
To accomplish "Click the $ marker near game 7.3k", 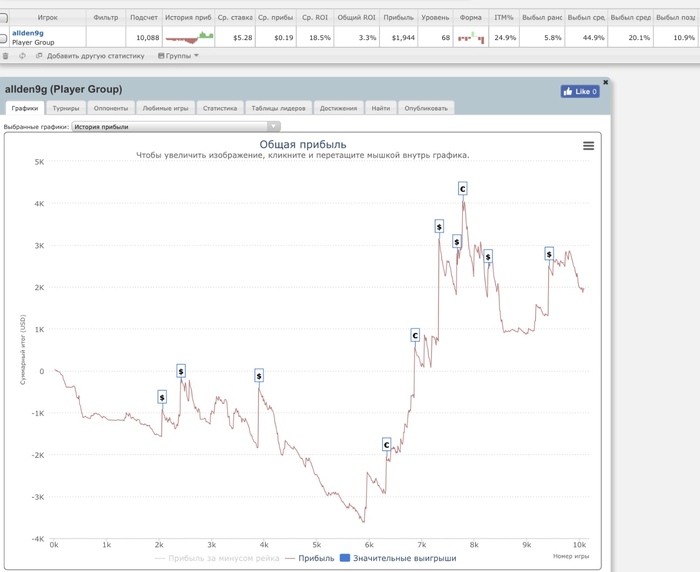I will pyautogui.click(x=439, y=227).
